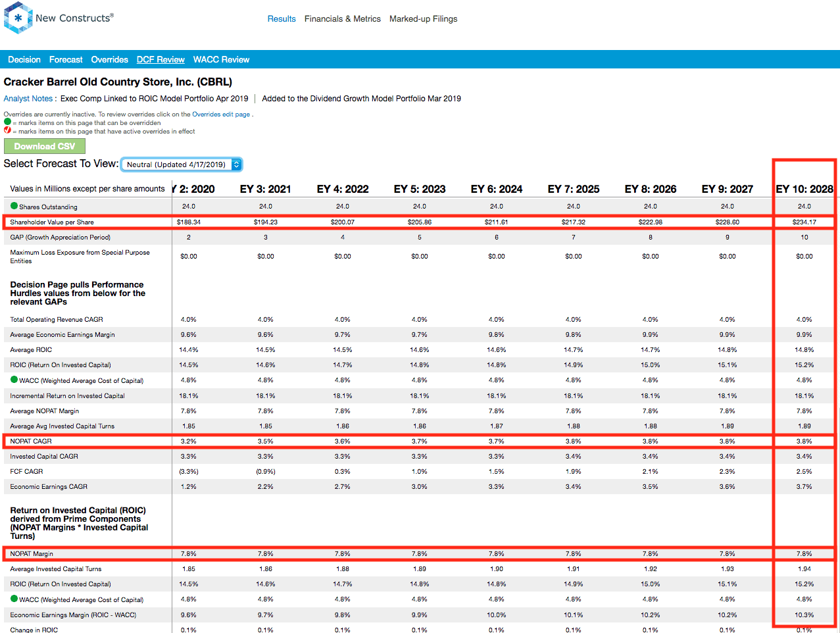Click the Shares Outstanding row label
The width and height of the screenshot is (840, 633).
[x=48, y=207]
